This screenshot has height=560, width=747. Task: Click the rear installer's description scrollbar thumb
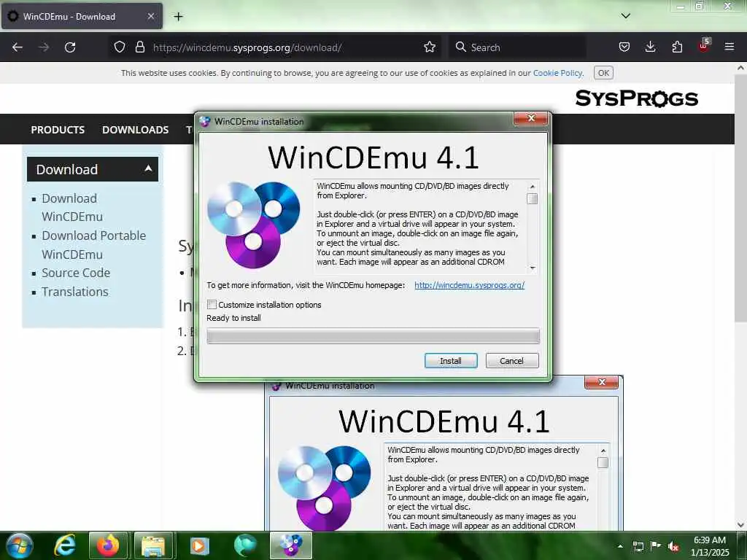point(603,462)
